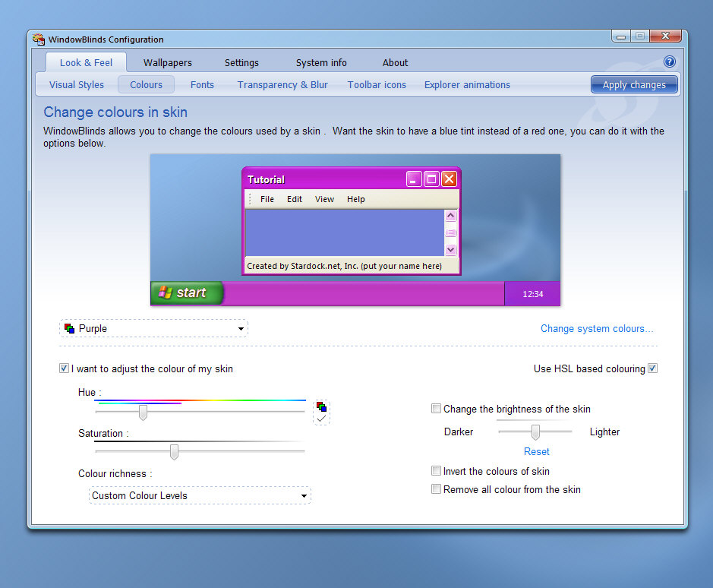Click the tick mark icon below the colour picker
Image resolution: width=713 pixels, height=588 pixels.
click(x=321, y=419)
